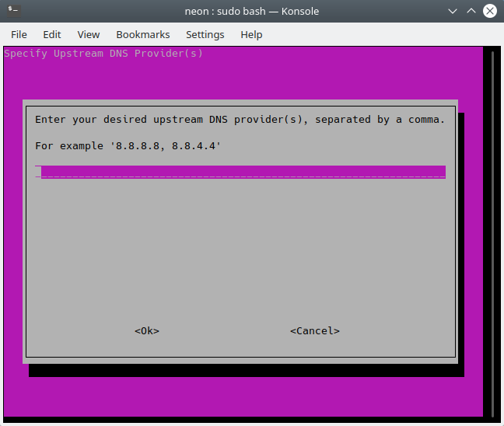The image size is (504, 426).
Task: Open the Help menu
Action: point(251,34)
